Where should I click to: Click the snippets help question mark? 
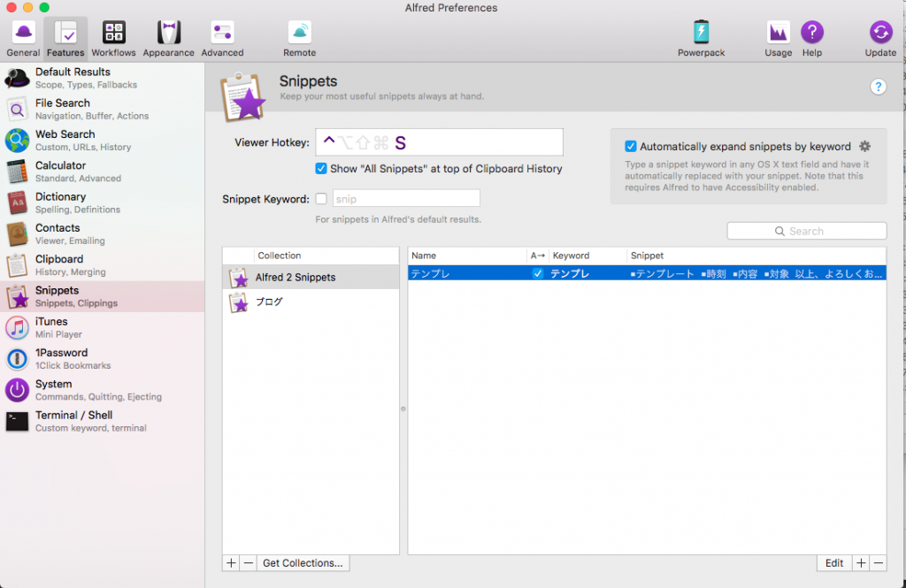coord(878,87)
